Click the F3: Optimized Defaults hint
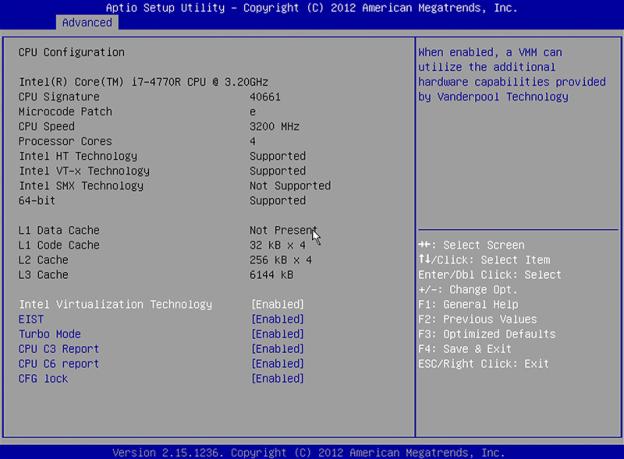The height and width of the screenshot is (459, 624). coord(487,334)
